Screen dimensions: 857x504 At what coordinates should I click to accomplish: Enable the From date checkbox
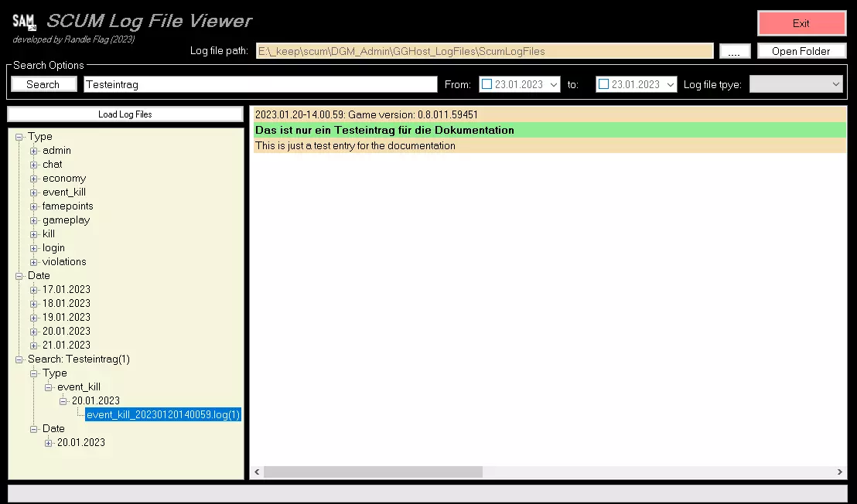(487, 84)
